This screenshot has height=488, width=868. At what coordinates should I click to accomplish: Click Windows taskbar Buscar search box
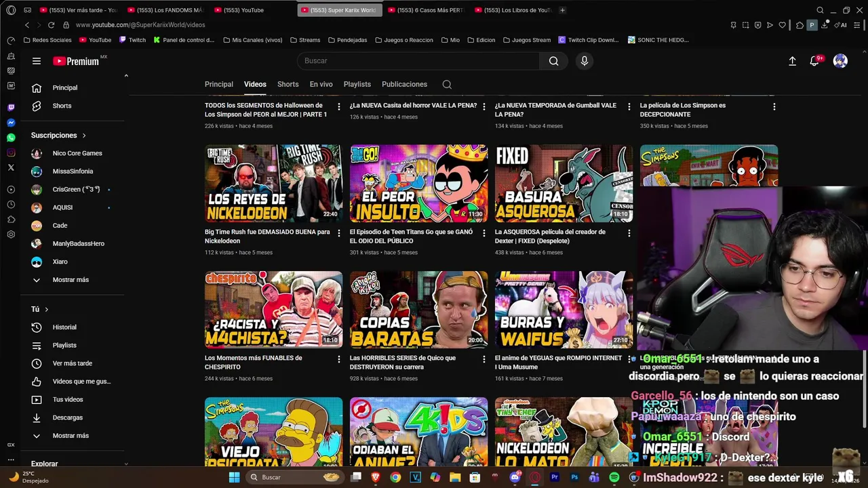click(x=295, y=477)
